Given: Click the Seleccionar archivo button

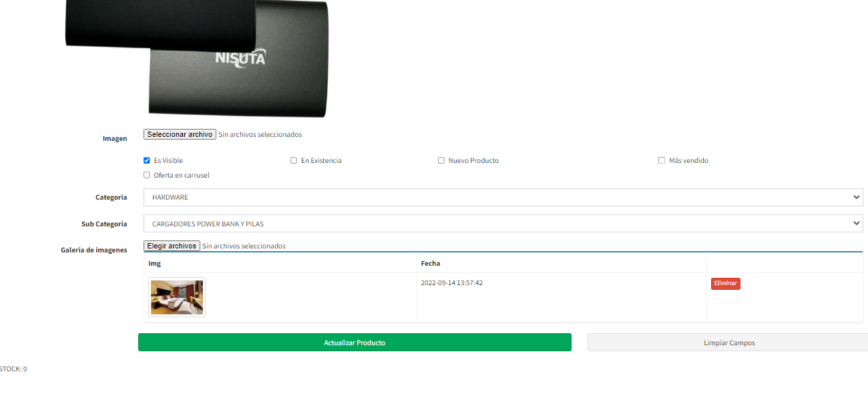Looking at the screenshot, I should [x=180, y=134].
